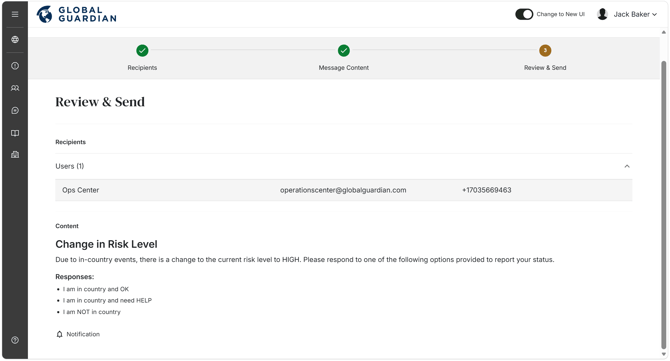Click the Ops Center recipient name

[x=80, y=190]
